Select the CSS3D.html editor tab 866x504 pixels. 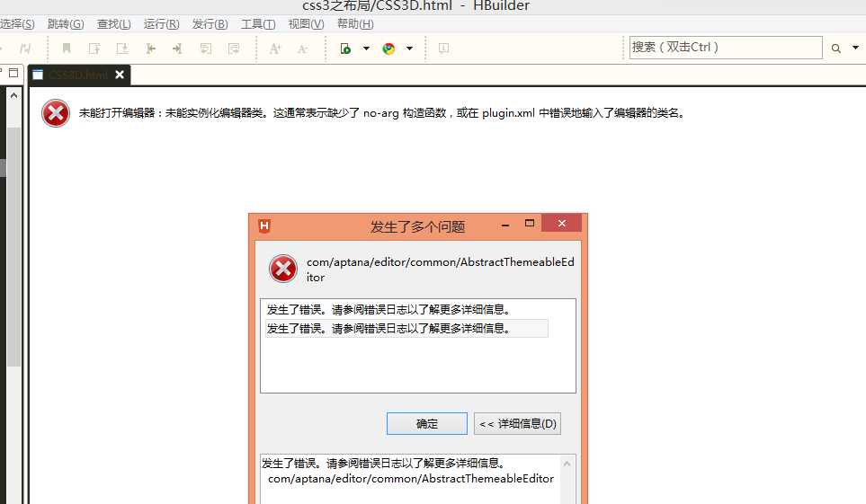[x=78, y=75]
